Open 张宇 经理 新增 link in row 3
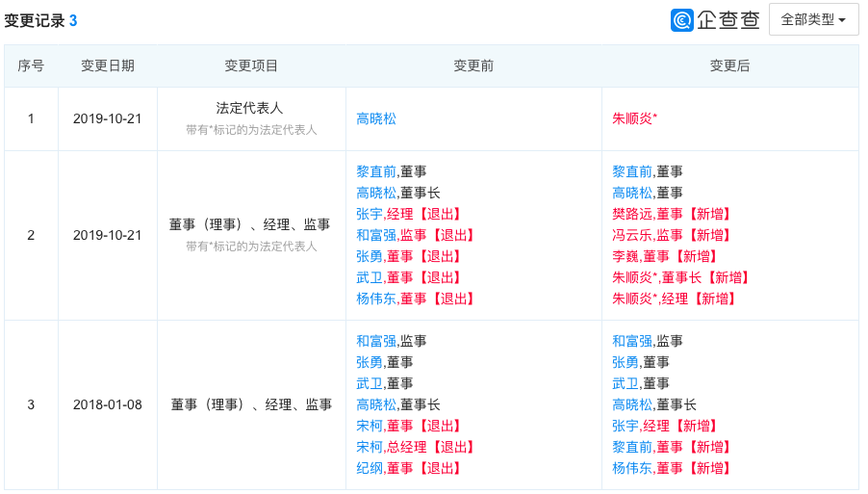The width and height of the screenshot is (868, 494). [x=665, y=426]
